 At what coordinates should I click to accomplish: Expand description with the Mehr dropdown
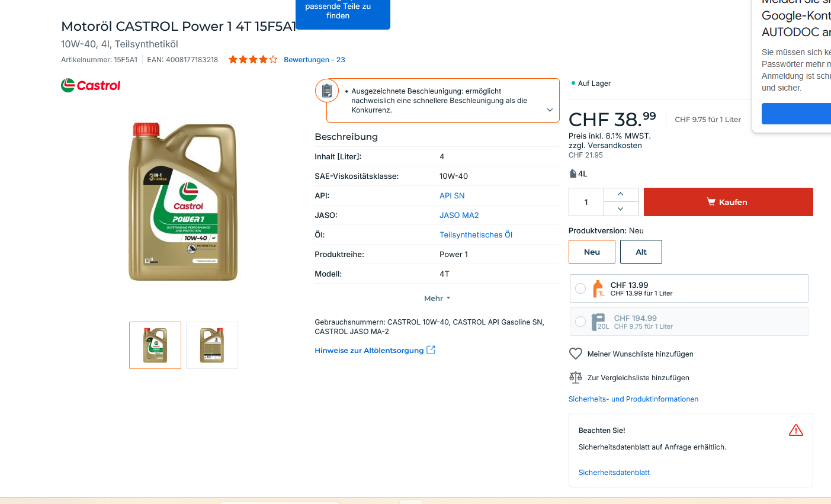[x=437, y=298]
